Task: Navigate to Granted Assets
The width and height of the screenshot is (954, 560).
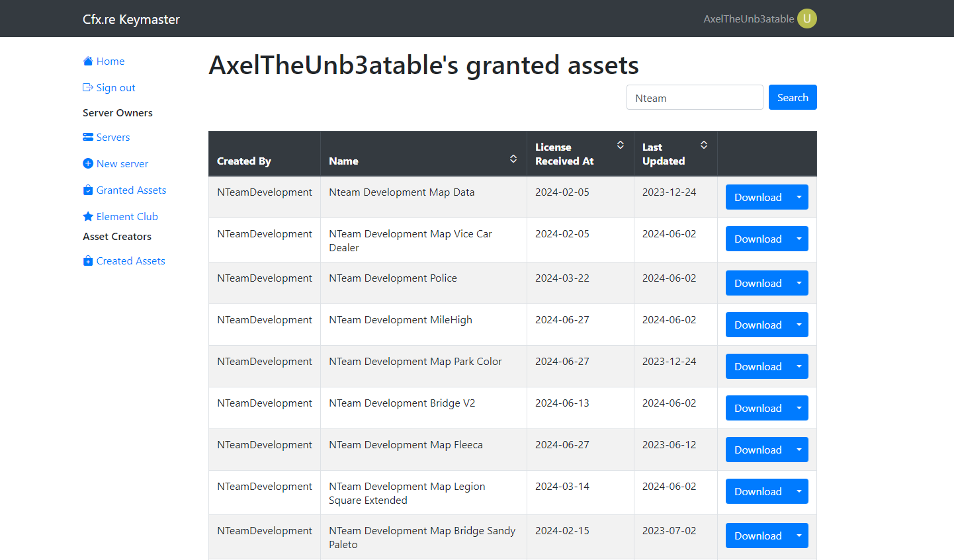Action: [x=124, y=190]
